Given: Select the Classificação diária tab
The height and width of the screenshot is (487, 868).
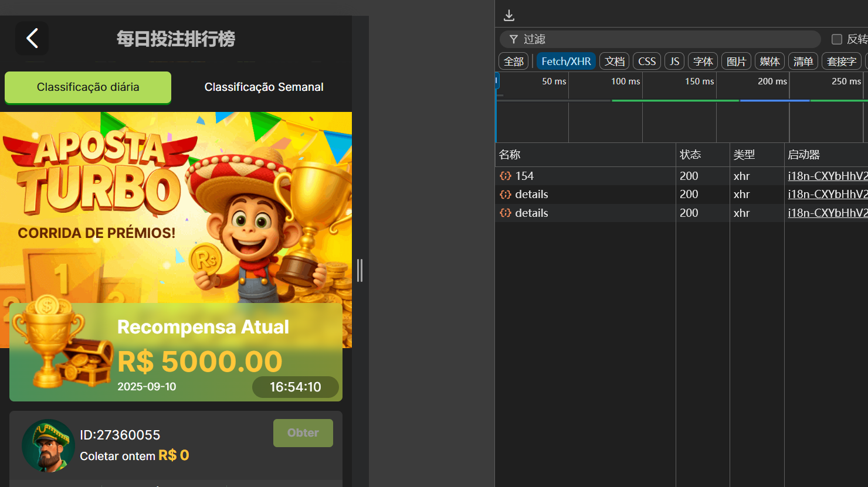Looking at the screenshot, I should [x=88, y=87].
